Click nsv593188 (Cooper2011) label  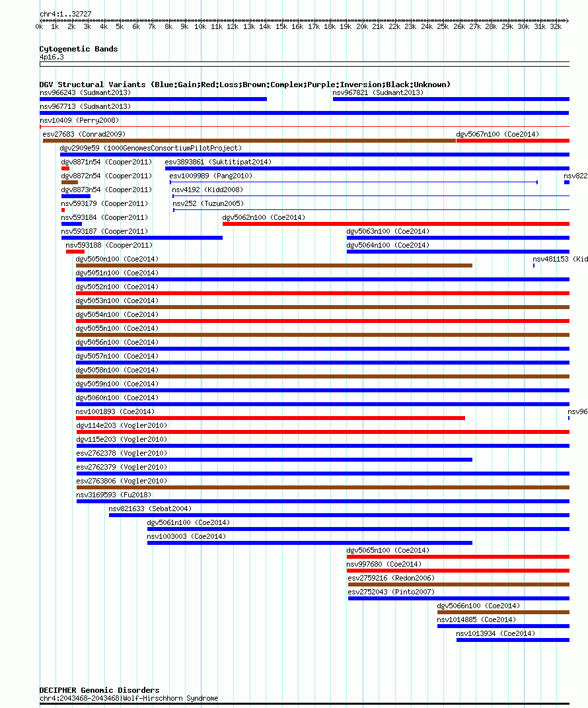coord(109,245)
